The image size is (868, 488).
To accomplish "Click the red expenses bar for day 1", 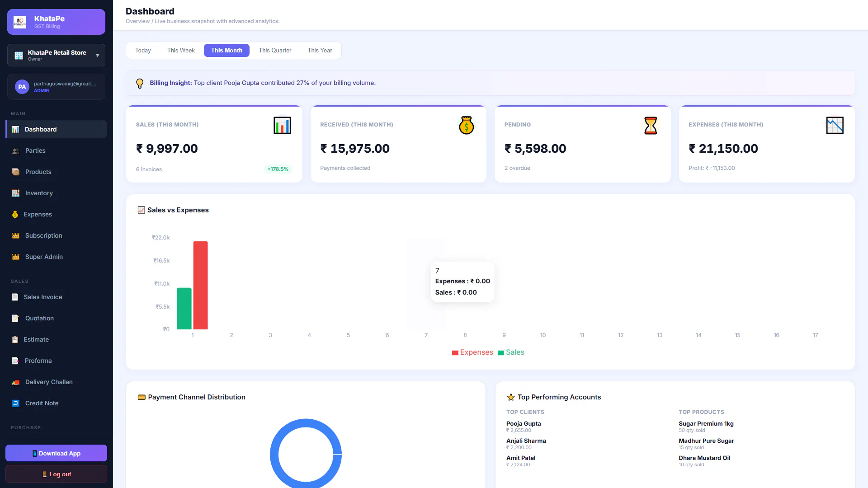I will coord(201,285).
